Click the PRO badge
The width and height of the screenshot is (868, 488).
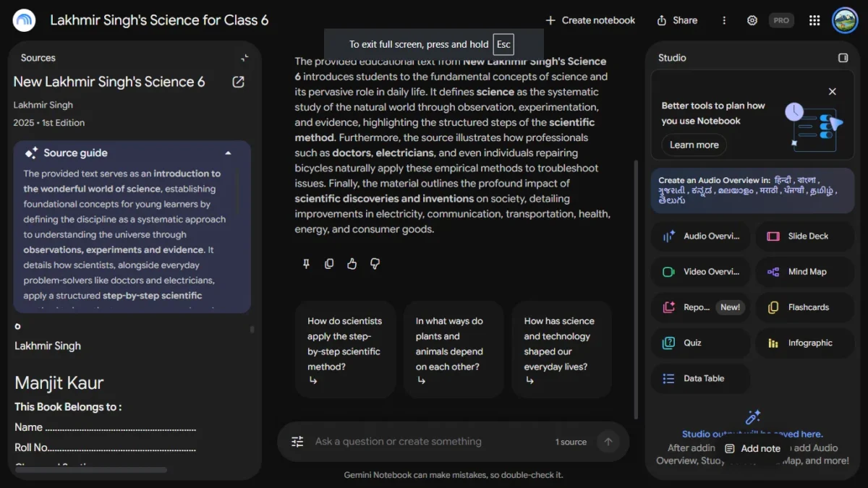(x=781, y=20)
